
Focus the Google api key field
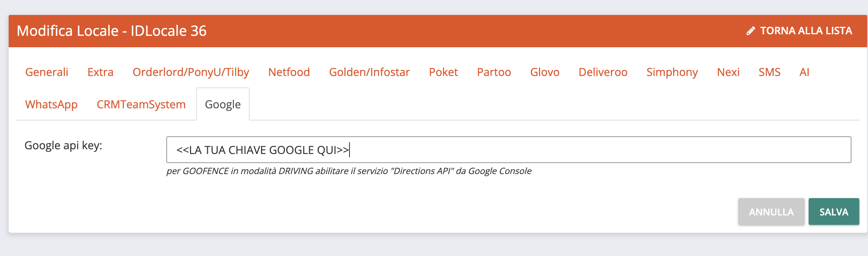pyautogui.click(x=509, y=150)
